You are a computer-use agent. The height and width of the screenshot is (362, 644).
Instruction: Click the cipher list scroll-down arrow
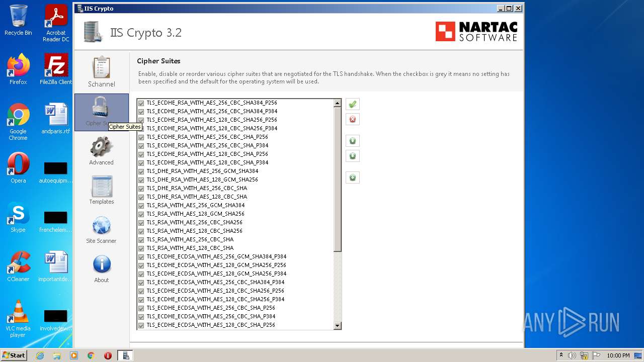337,326
